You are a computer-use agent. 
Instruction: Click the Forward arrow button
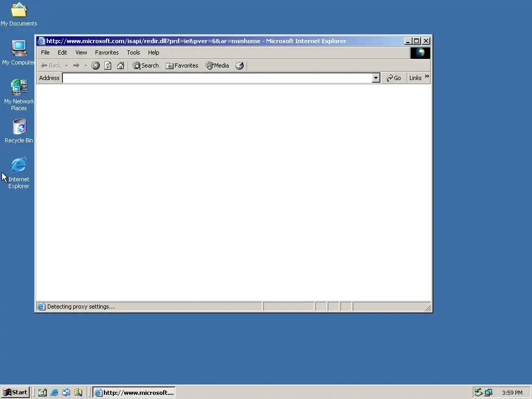click(76, 65)
